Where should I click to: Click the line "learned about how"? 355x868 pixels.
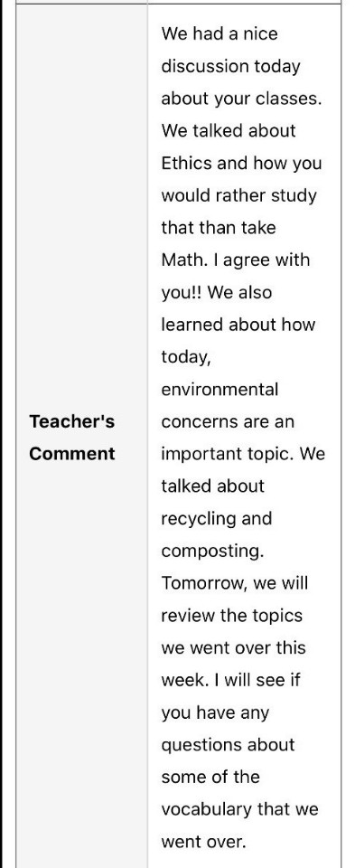click(x=238, y=325)
